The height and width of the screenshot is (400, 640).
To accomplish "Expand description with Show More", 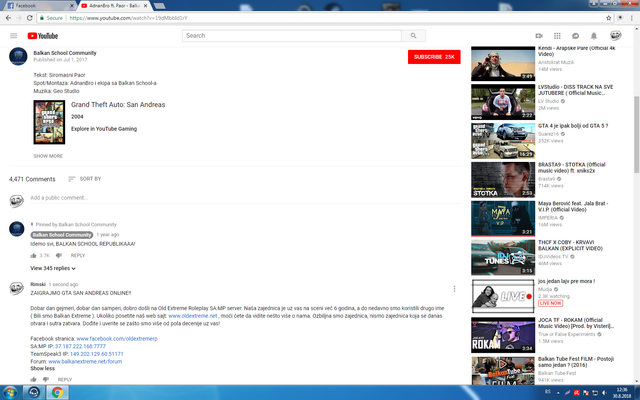I will [48, 156].
